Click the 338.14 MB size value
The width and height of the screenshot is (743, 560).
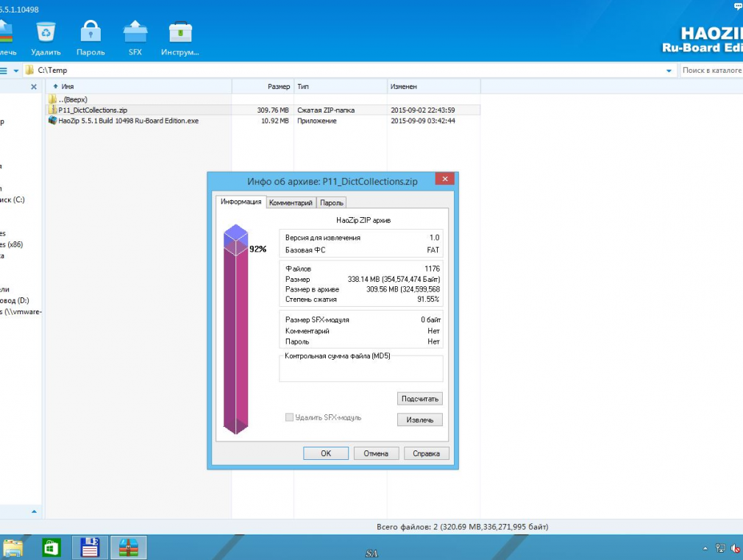(394, 280)
